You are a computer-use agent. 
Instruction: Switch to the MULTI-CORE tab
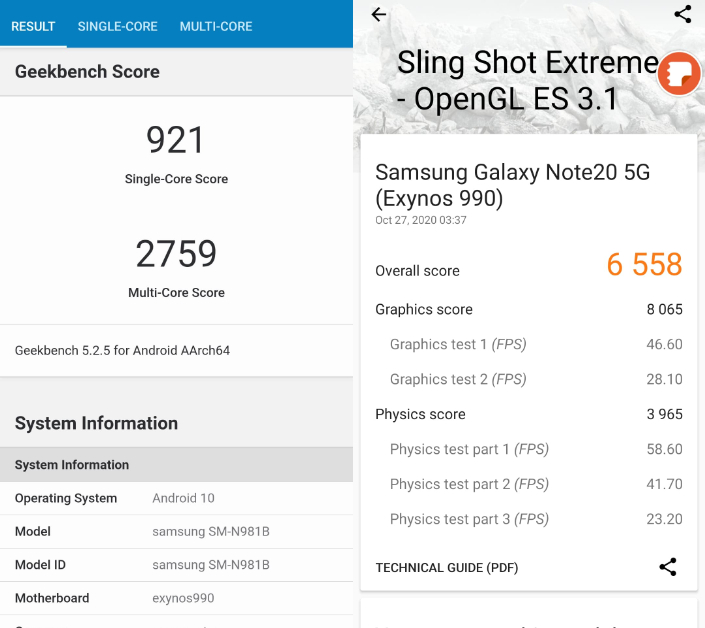point(216,27)
